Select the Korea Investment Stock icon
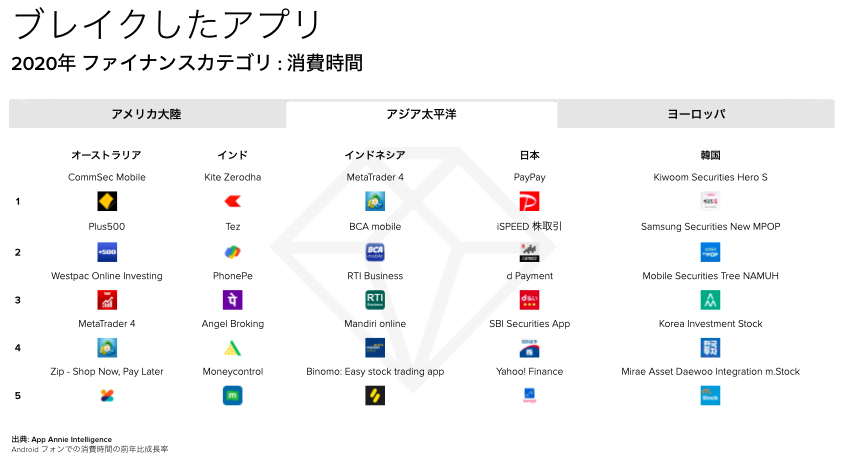The width and height of the screenshot is (844, 461). point(711,348)
